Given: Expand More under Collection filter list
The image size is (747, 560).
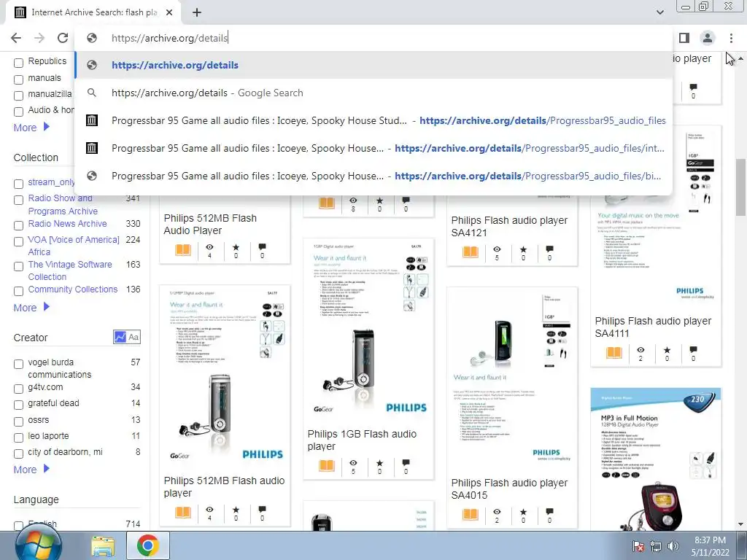Looking at the screenshot, I should [x=31, y=307].
